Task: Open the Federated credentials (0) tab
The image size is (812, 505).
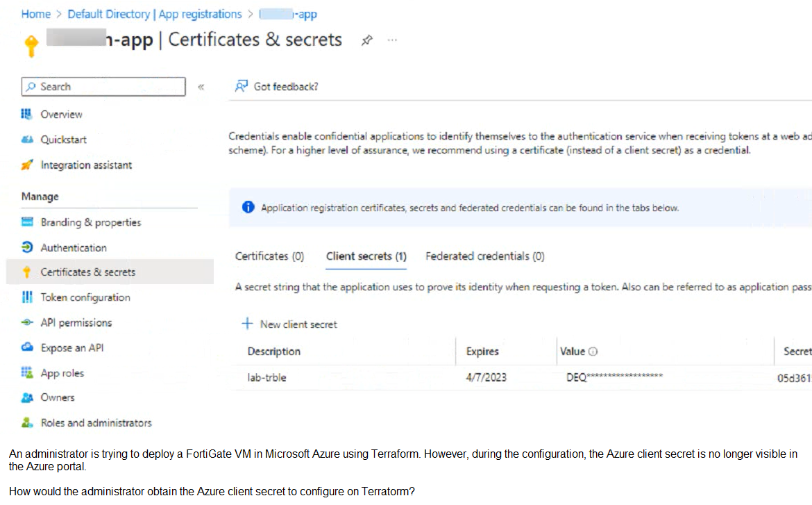Action: 484,256
